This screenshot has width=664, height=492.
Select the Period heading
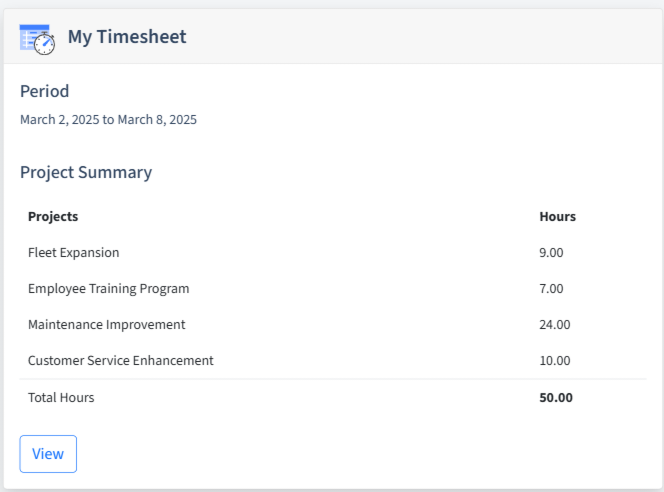point(44,91)
